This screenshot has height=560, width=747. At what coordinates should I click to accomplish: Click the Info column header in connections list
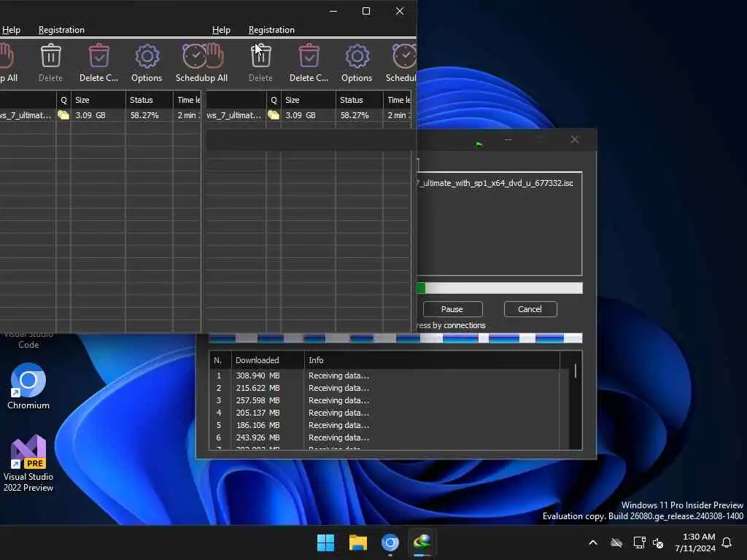click(x=432, y=360)
